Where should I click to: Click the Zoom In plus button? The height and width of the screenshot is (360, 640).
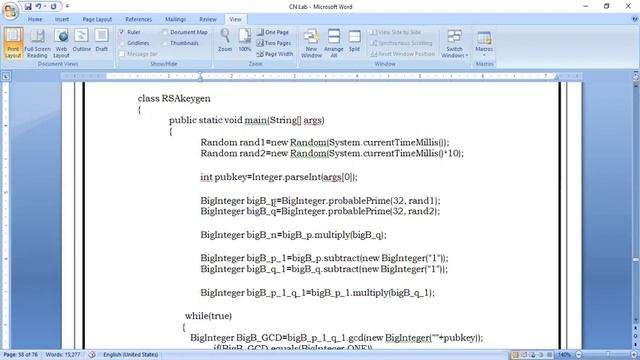coord(634,355)
